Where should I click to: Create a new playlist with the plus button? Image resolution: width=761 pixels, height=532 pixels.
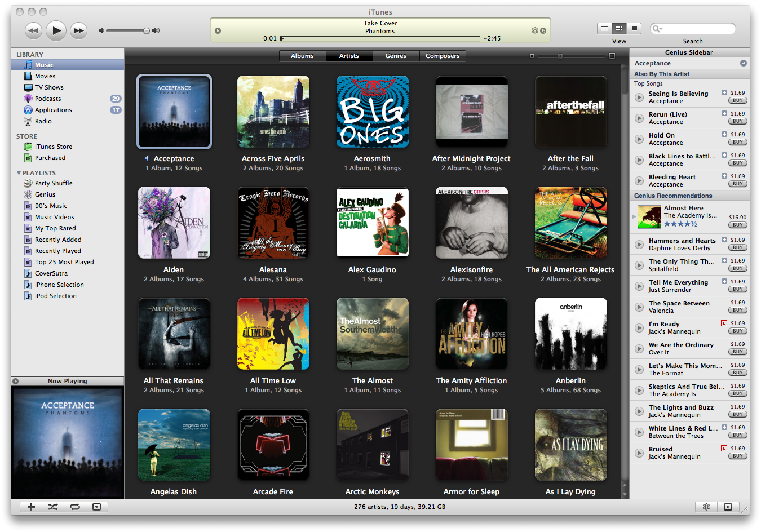click(30, 507)
